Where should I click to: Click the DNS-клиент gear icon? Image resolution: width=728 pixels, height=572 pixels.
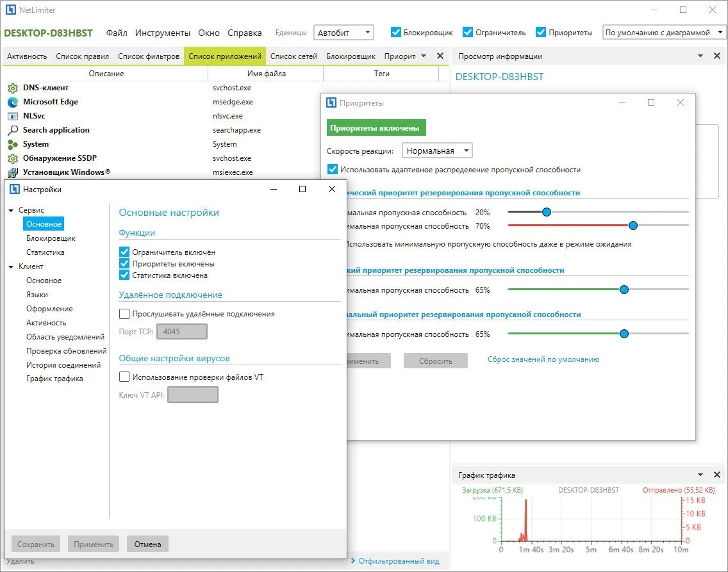[13, 88]
